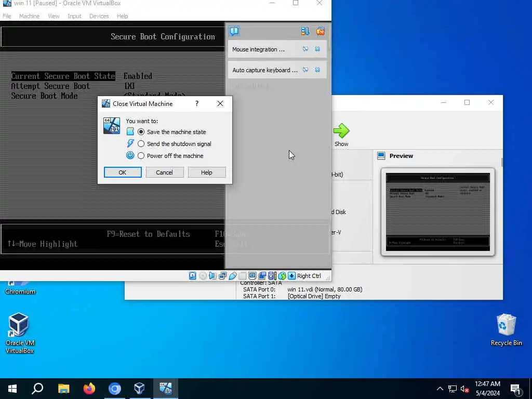
Task: Click the Right Ctrl host key label
Action: point(309,276)
